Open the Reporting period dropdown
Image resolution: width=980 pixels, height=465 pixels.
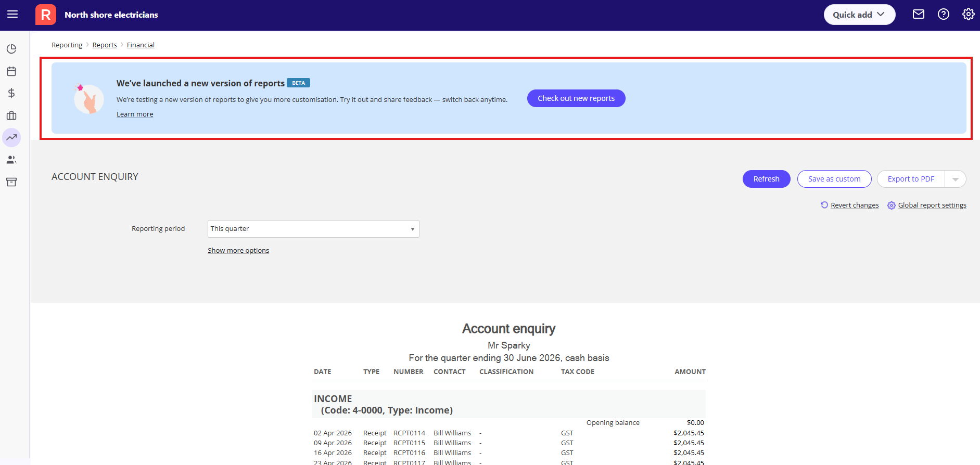tap(313, 229)
